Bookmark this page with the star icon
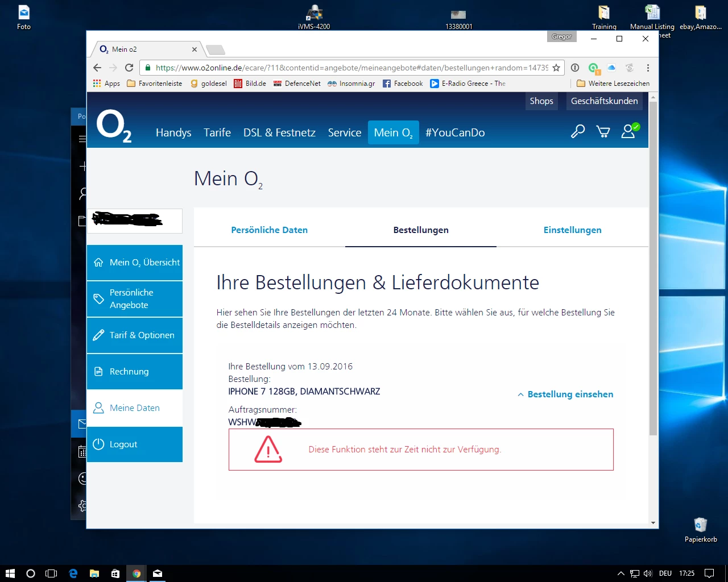This screenshot has height=582, width=728. coord(556,68)
